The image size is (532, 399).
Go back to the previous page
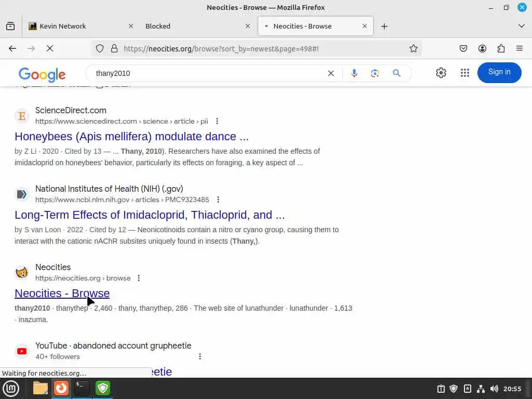click(12, 48)
